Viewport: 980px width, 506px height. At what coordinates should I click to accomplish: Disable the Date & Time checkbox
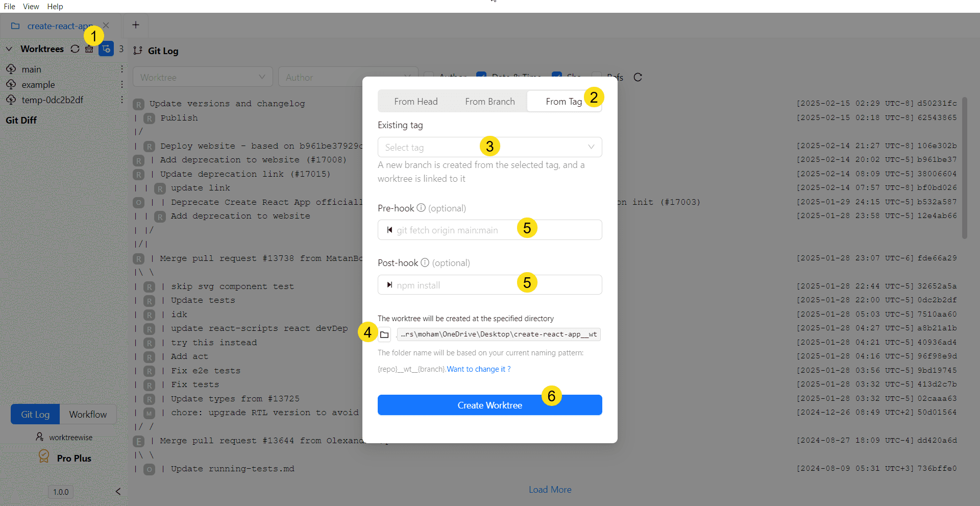[482, 76]
